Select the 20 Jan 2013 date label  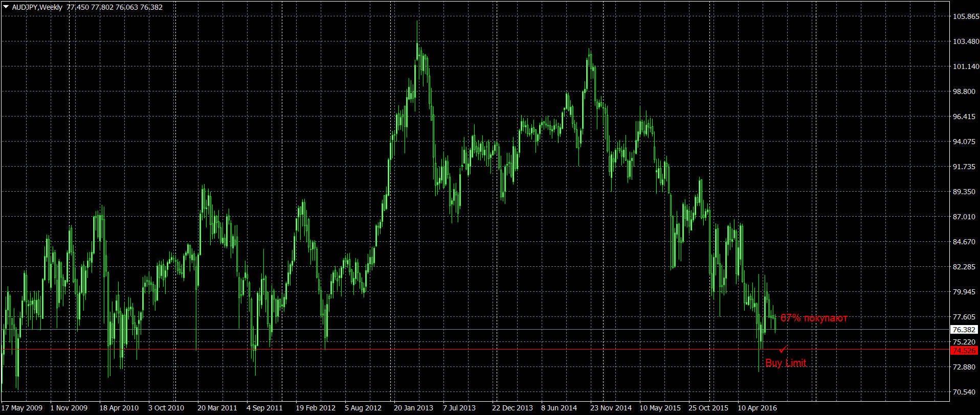click(x=413, y=408)
